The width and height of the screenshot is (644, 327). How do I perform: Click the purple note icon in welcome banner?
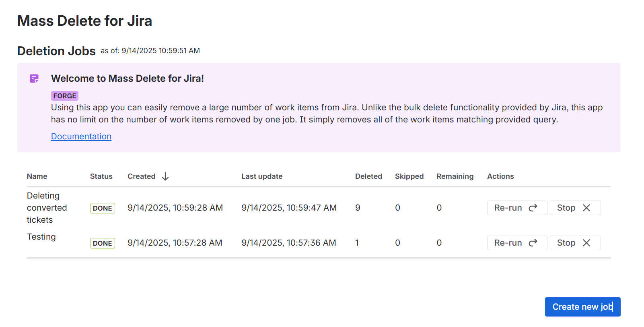coord(34,79)
